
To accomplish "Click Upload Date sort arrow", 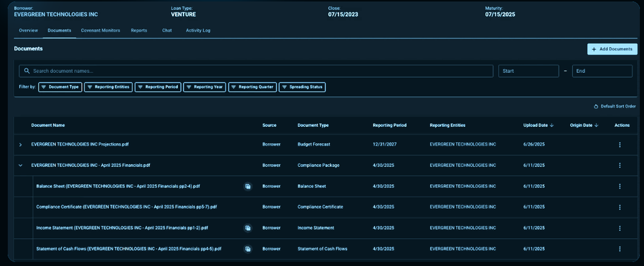I will pyautogui.click(x=552, y=126).
